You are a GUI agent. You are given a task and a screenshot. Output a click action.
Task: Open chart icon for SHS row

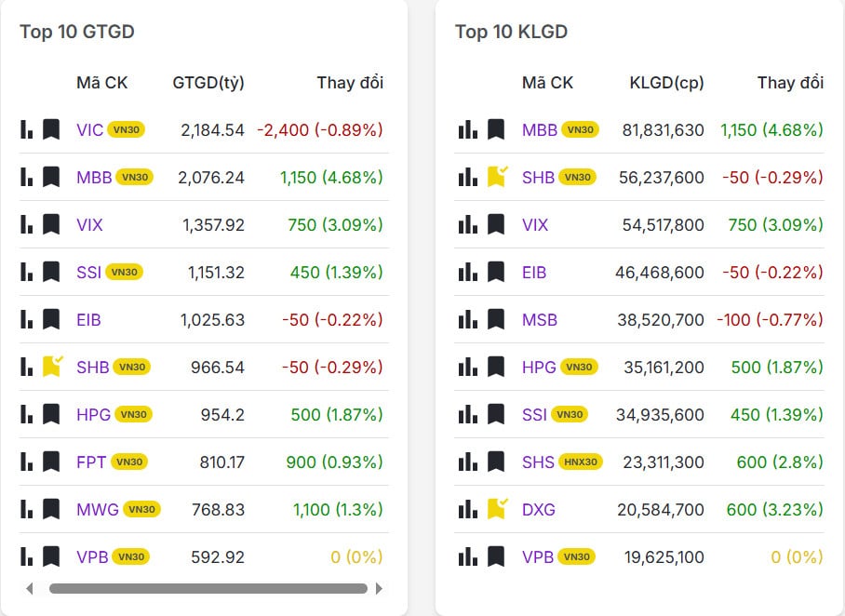pos(467,462)
